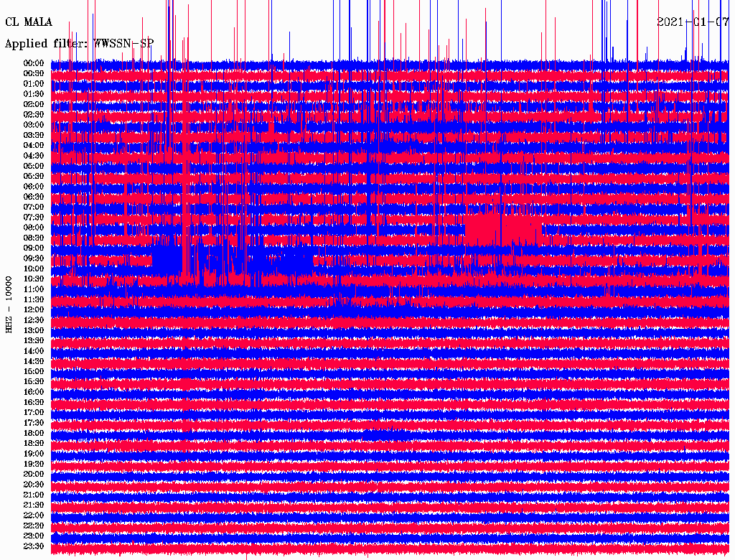Click the 23:30 time row label
Image resolution: width=735 pixels, height=560 pixels.
(34, 546)
